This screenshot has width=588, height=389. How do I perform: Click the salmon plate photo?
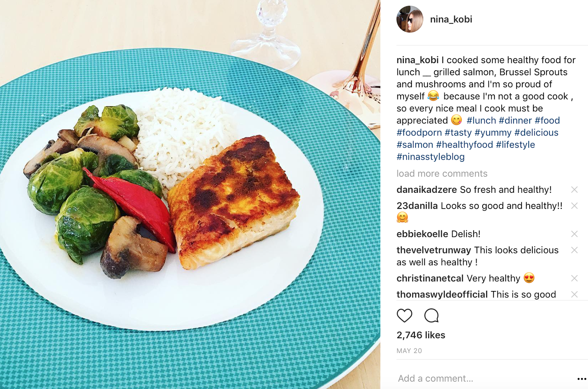[x=190, y=195]
